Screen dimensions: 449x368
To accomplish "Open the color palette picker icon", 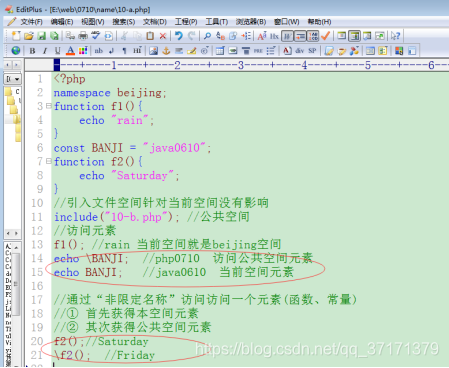I will pos(83,51).
